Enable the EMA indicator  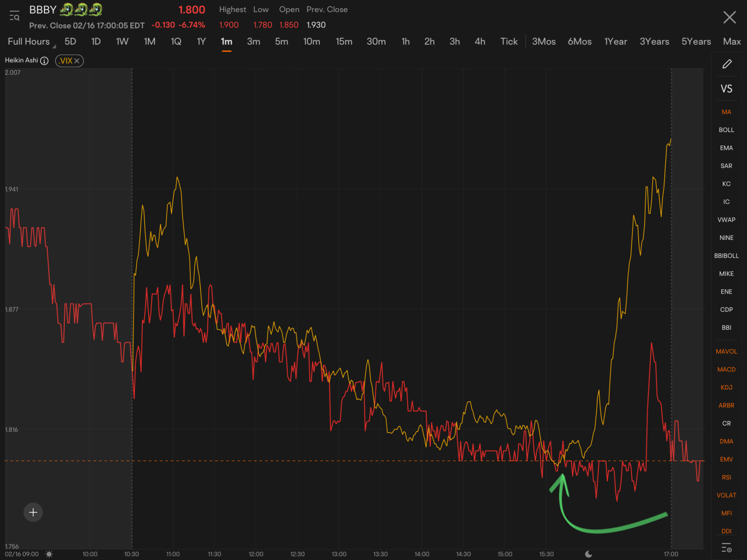(726, 148)
